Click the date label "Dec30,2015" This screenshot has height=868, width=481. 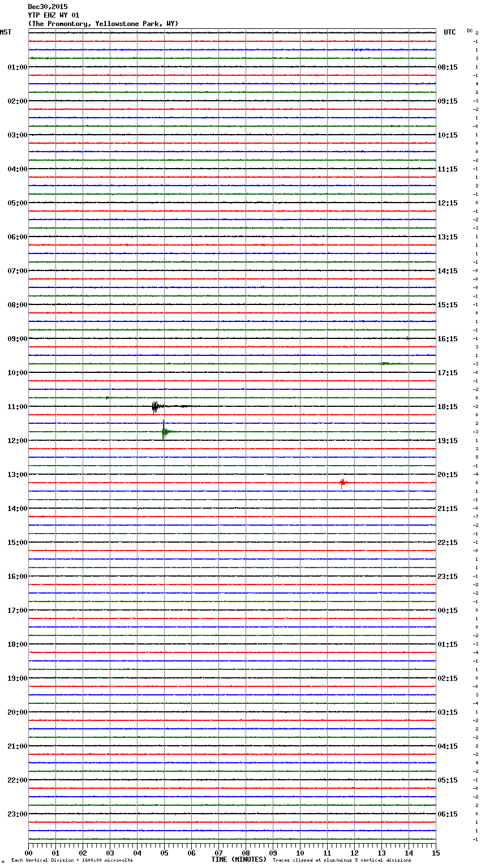coord(48,7)
